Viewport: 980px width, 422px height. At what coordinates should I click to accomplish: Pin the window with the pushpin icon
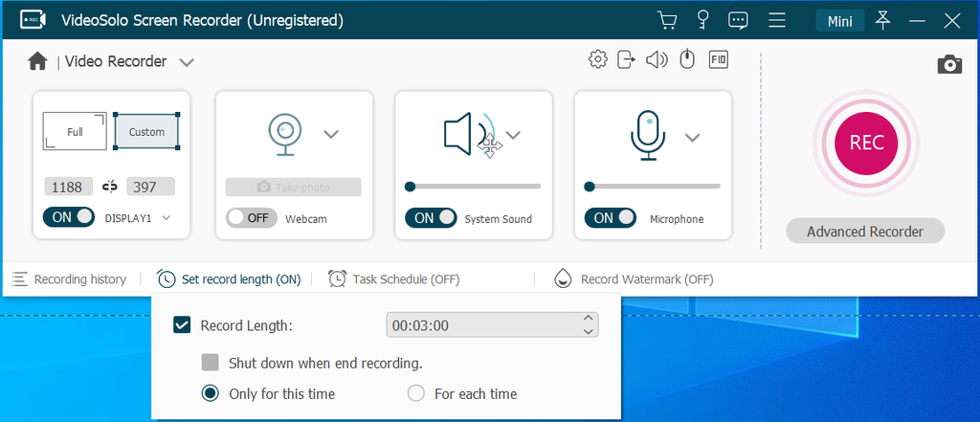[x=882, y=21]
